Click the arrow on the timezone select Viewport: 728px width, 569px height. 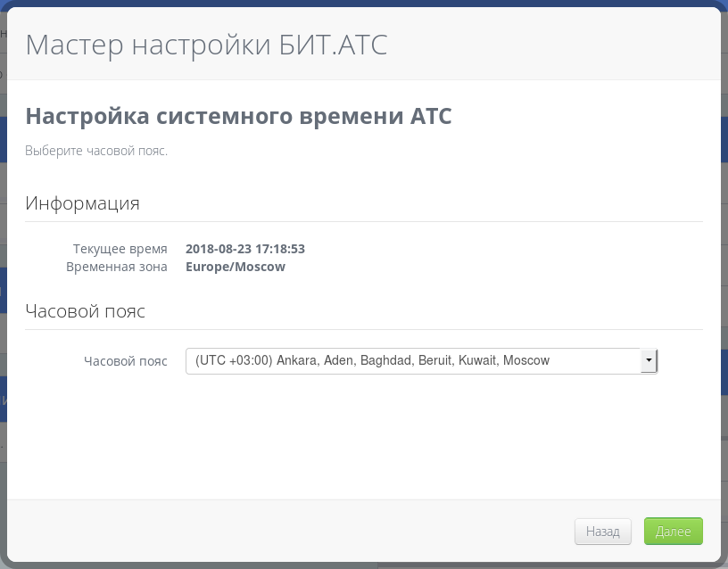point(649,360)
